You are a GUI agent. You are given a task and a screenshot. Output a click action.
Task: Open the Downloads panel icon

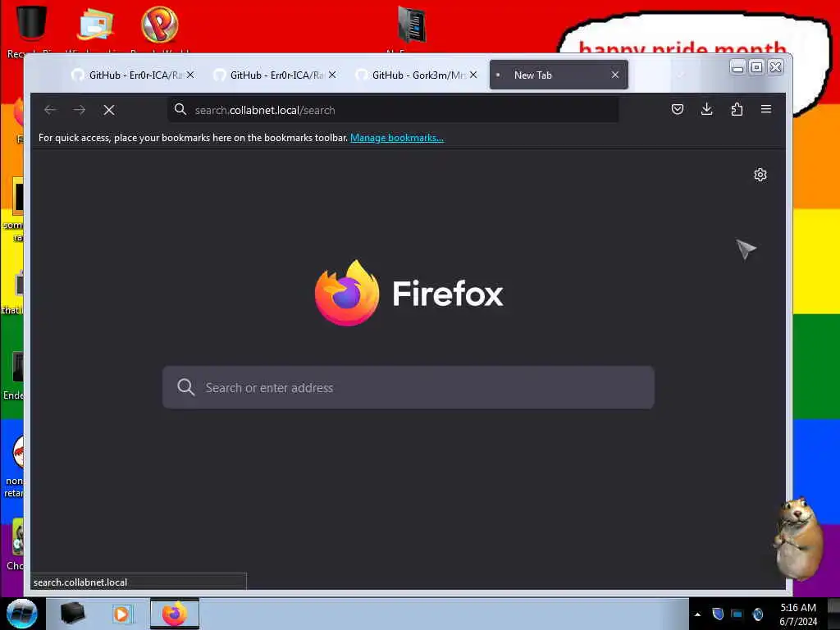(x=706, y=109)
